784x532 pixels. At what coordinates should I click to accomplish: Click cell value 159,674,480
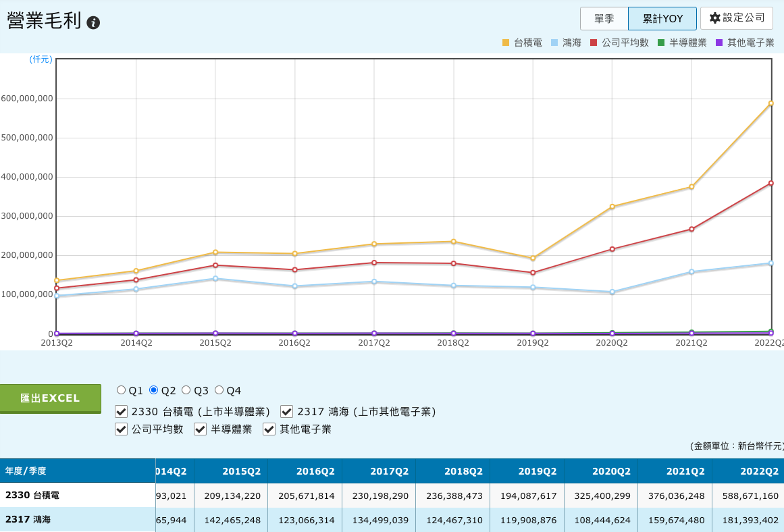point(677,520)
